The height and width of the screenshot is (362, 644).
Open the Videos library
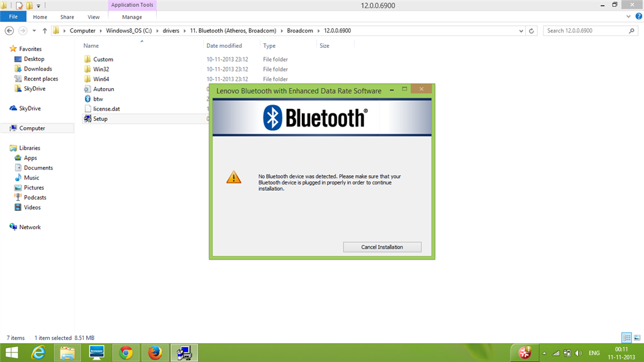32,207
